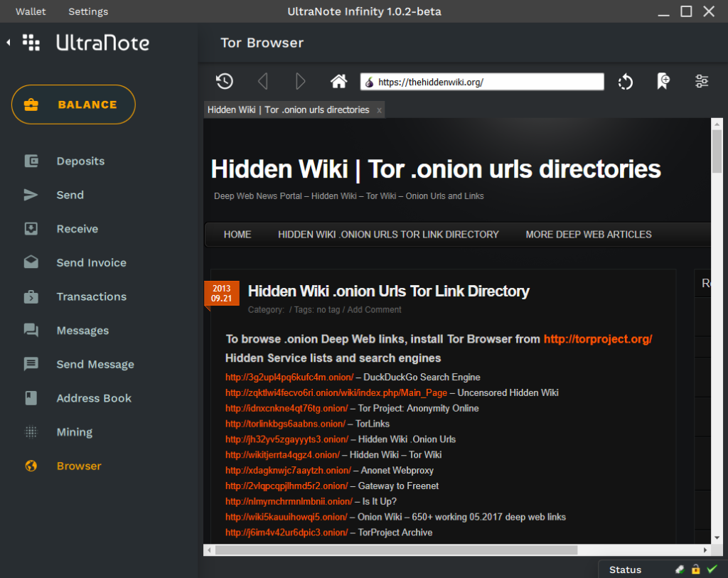728x578 pixels.
Task: Click the Transactions briefcase icon
Action: 31,296
